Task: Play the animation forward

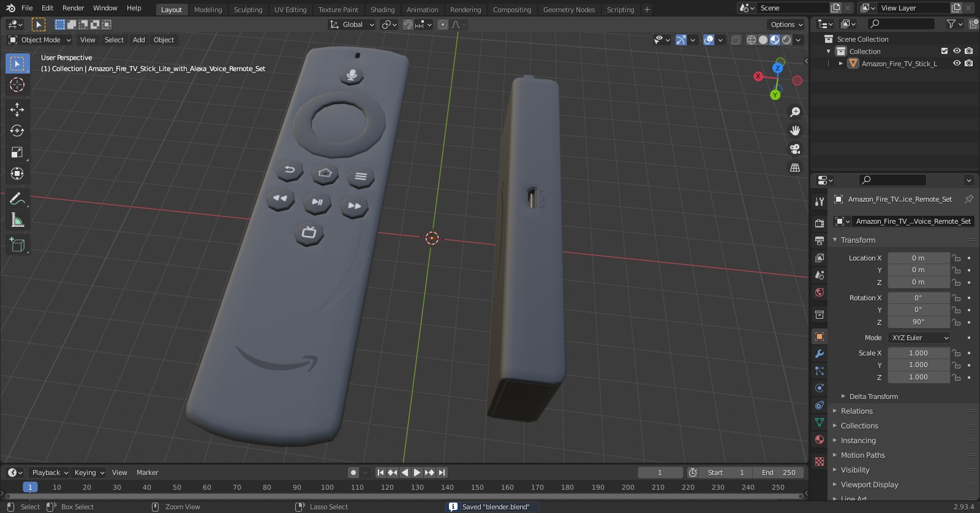Action: pyautogui.click(x=417, y=473)
